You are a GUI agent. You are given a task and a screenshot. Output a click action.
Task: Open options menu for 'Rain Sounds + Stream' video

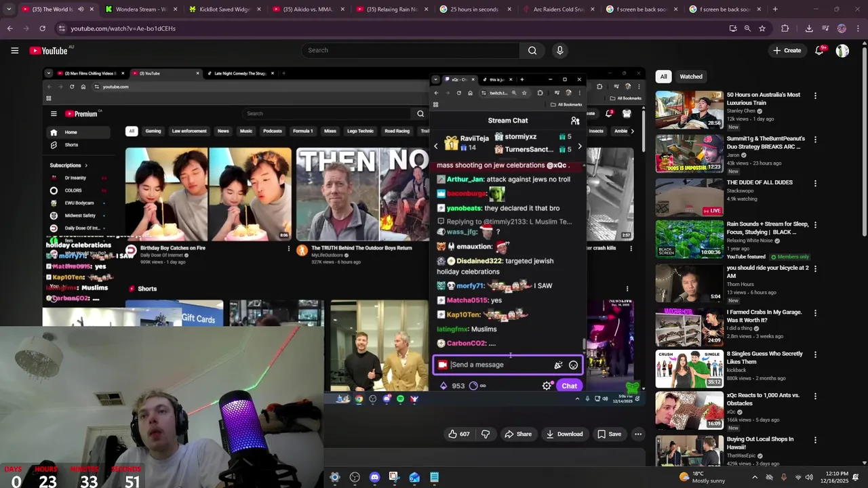point(815,224)
